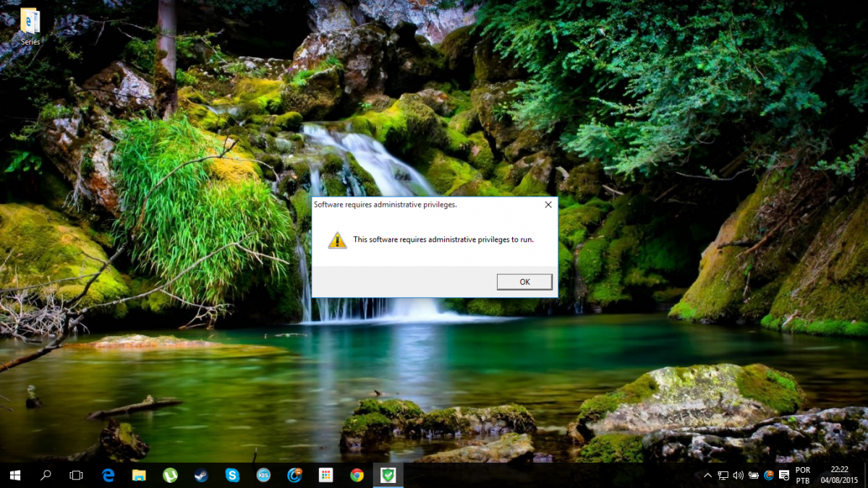Viewport: 868px width, 488px height.
Task: Launch Microsoft Edge from the taskbar
Action: [109, 475]
